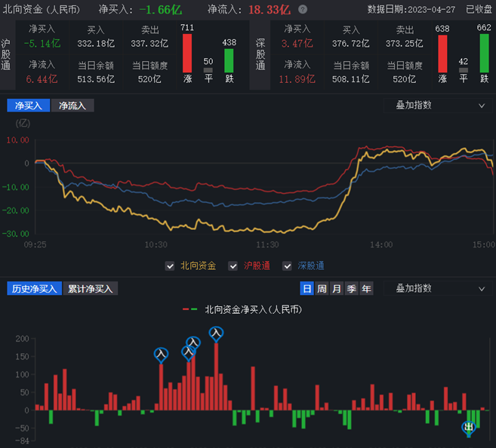Toggle the 北向资金 checkbox
The image size is (496, 448).
pos(170,265)
